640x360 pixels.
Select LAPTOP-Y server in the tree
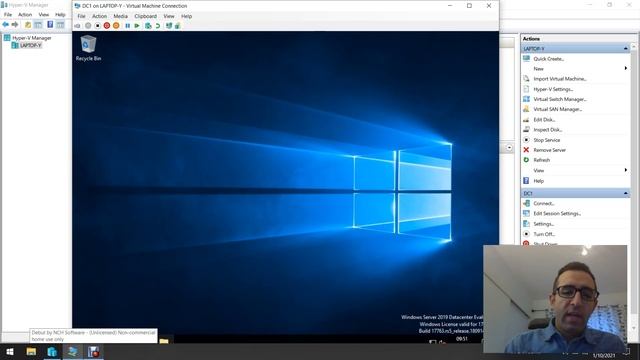31,45
